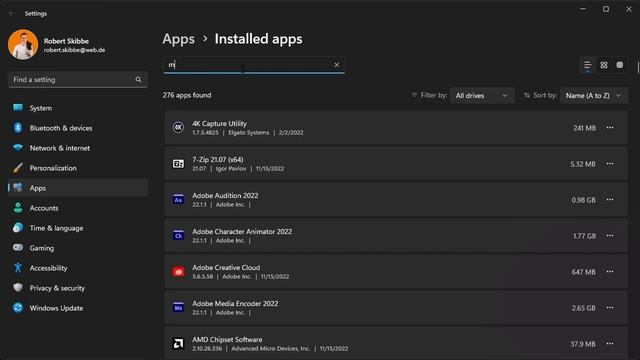This screenshot has height=360, width=640.
Task: Click the 4K Capture Utility name text
Action: tap(219, 124)
